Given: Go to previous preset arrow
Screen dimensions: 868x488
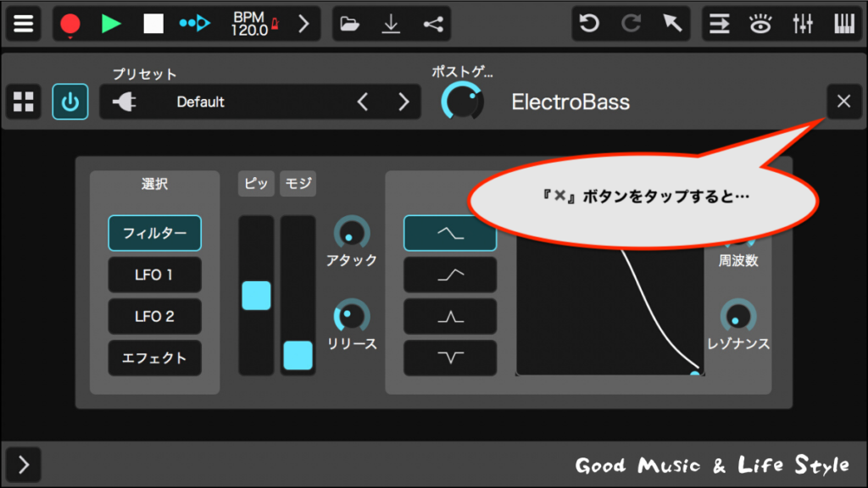Looking at the screenshot, I should pyautogui.click(x=363, y=102).
